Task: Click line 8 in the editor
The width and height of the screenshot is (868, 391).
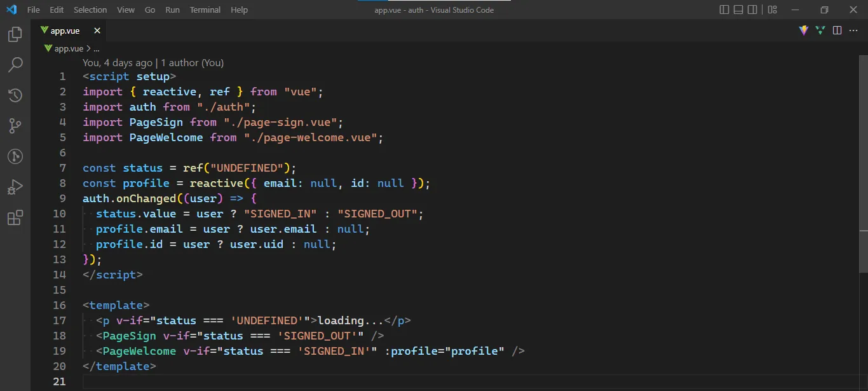Action: pyautogui.click(x=254, y=183)
